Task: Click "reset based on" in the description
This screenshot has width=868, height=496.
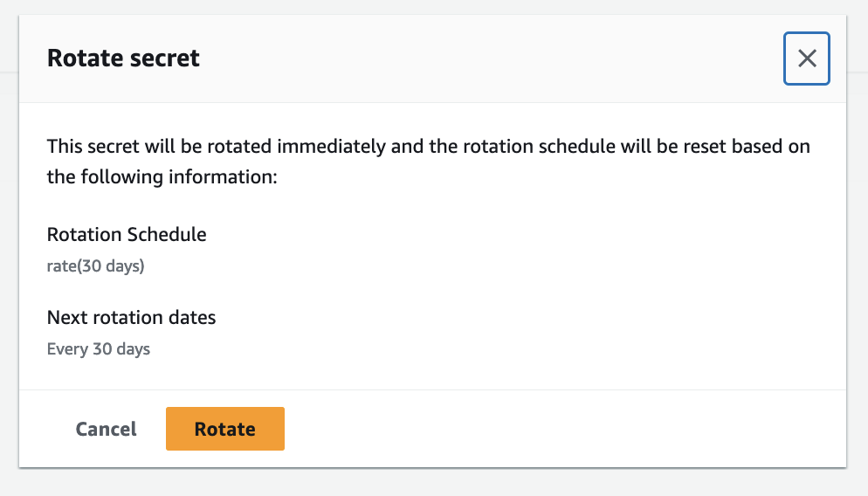Action: click(x=751, y=146)
